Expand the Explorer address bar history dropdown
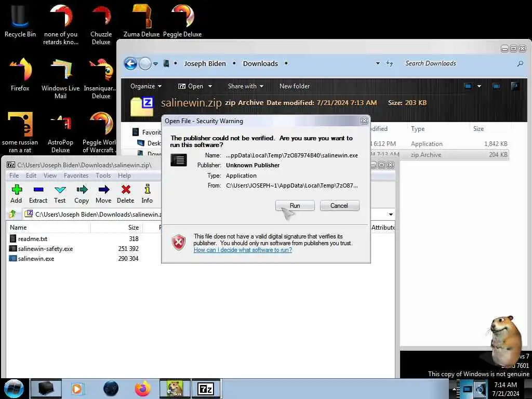532x399 pixels. coord(378,63)
